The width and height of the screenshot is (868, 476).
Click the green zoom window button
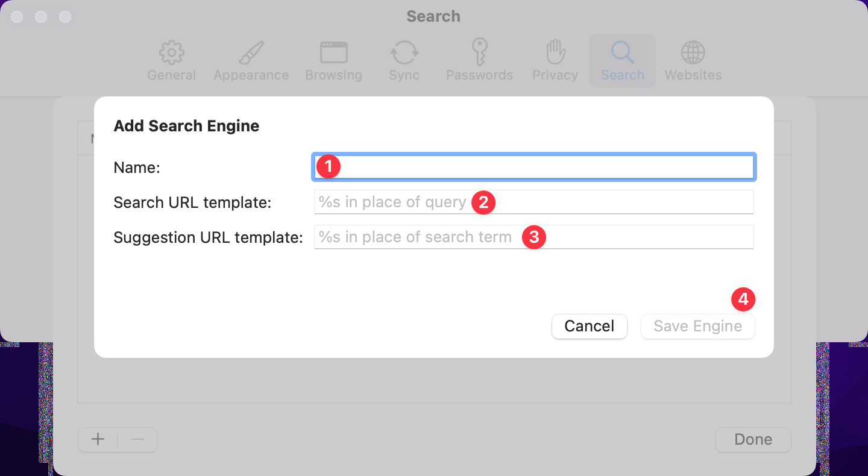pyautogui.click(x=64, y=16)
